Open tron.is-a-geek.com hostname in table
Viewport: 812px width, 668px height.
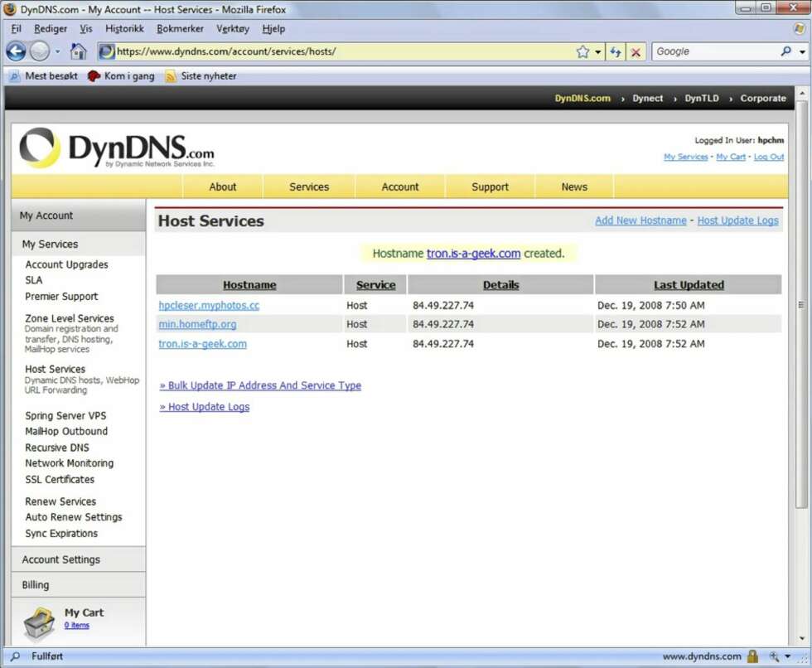(202, 344)
